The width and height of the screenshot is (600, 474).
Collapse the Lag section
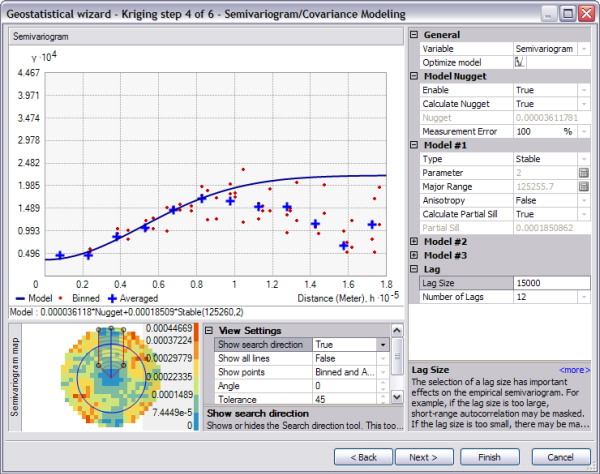[414, 269]
